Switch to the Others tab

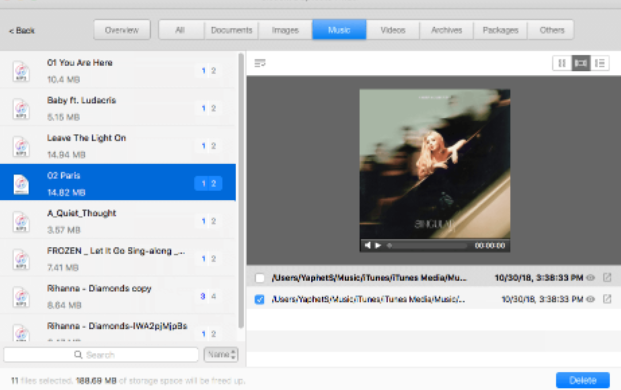tap(552, 30)
